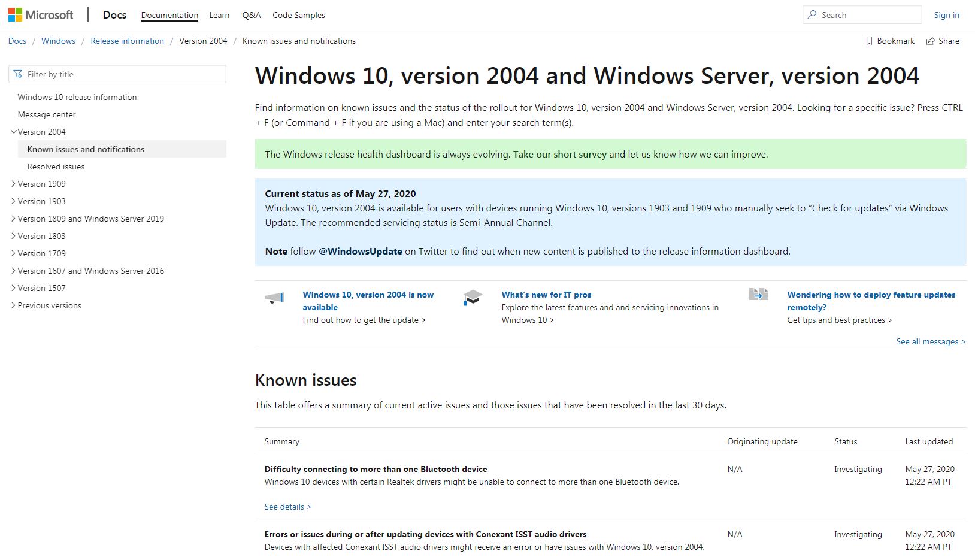Expand Version 1809 and Windows Server 2019
Image resolution: width=975 pixels, height=560 pixels.
(x=14, y=219)
